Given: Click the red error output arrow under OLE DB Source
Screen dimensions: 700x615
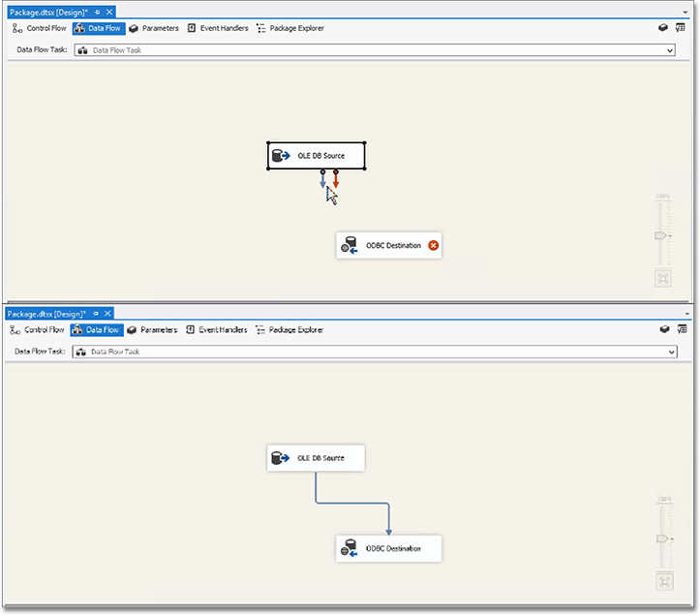Looking at the screenshot, I should tap(336, 180).
